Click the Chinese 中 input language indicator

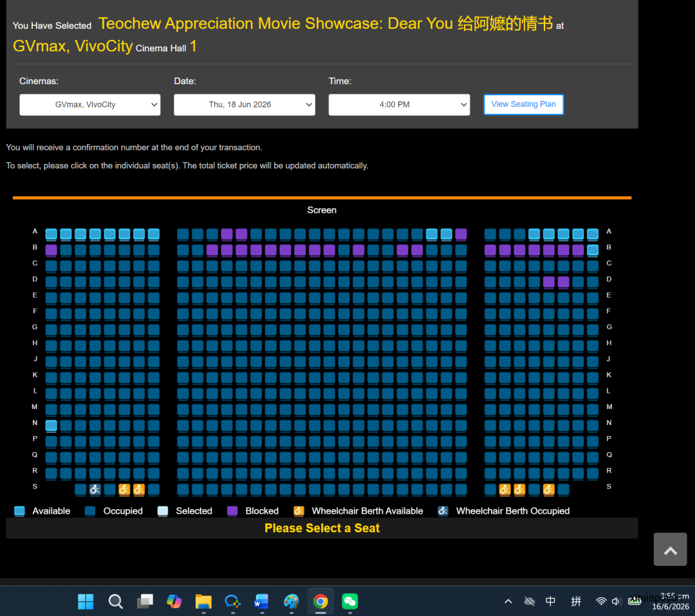click(x=550, y=601)
